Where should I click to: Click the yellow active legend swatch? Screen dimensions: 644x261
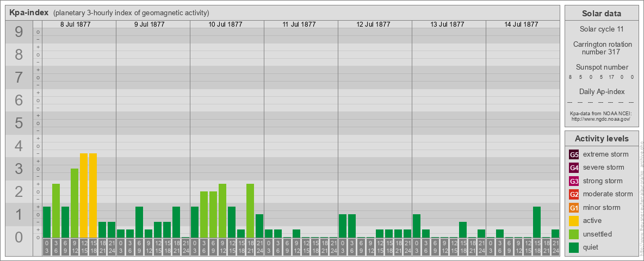(x=574, y=221)
